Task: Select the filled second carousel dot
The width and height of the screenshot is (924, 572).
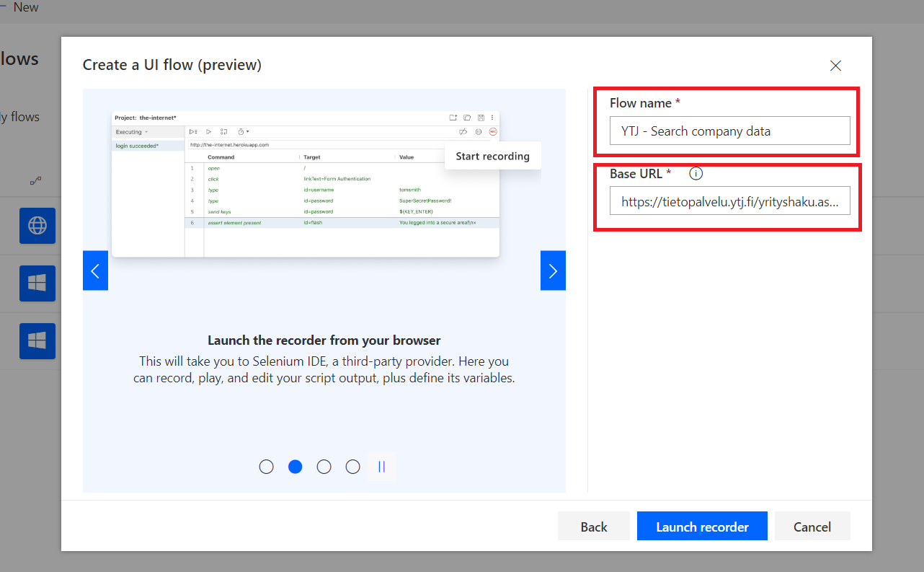Action: tap(295, 467)
